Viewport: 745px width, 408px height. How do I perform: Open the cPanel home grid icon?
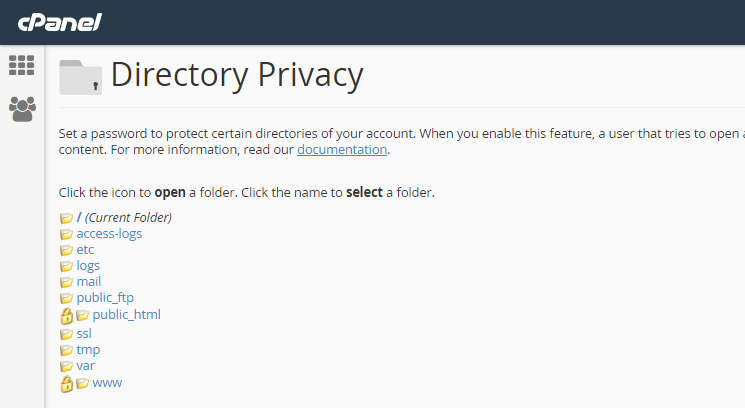tap(21, 65)
